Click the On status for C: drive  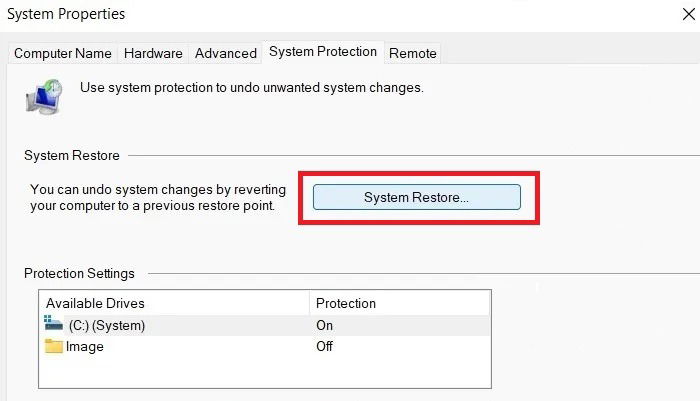325,326
